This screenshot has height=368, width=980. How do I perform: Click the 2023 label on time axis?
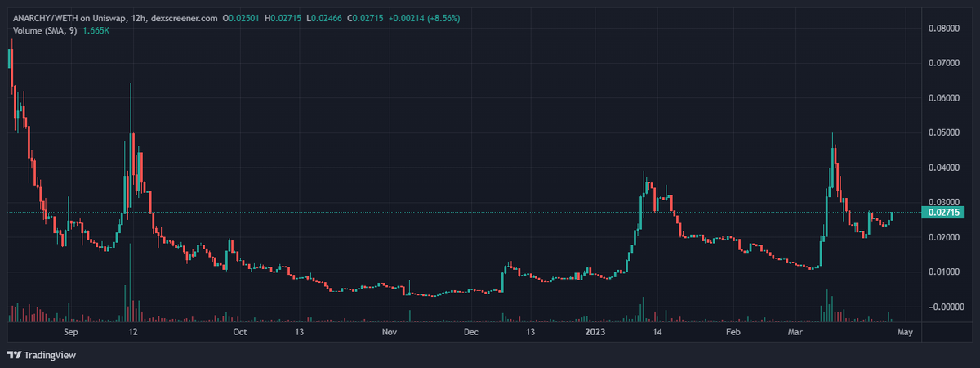coord(595,333)
